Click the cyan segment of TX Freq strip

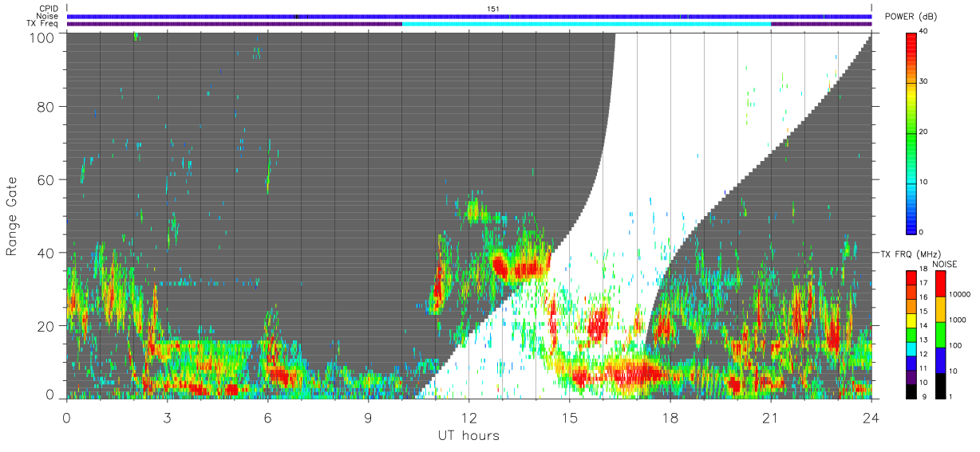click(x=587, y=23)
